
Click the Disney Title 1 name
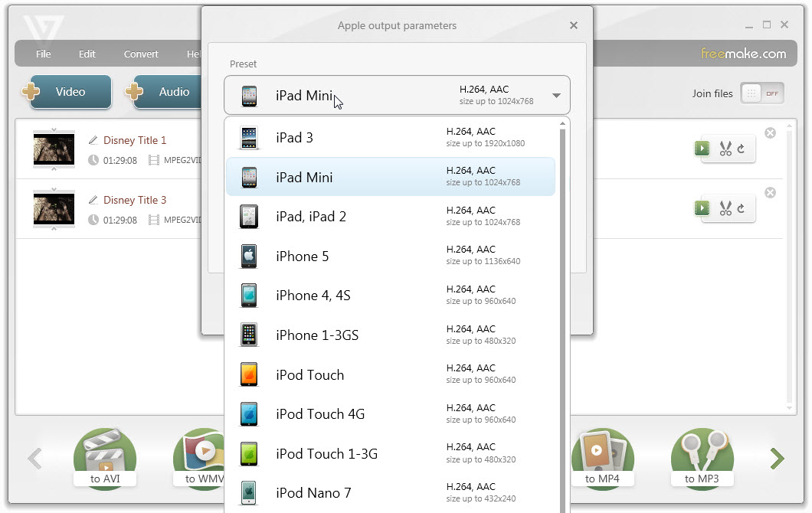point(135,140)
